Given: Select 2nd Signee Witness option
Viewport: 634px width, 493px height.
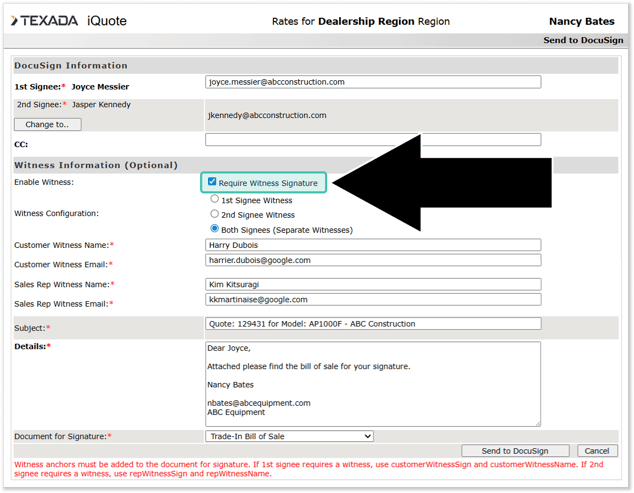Looking at the screenshot, I should click(x=214, y=214).
